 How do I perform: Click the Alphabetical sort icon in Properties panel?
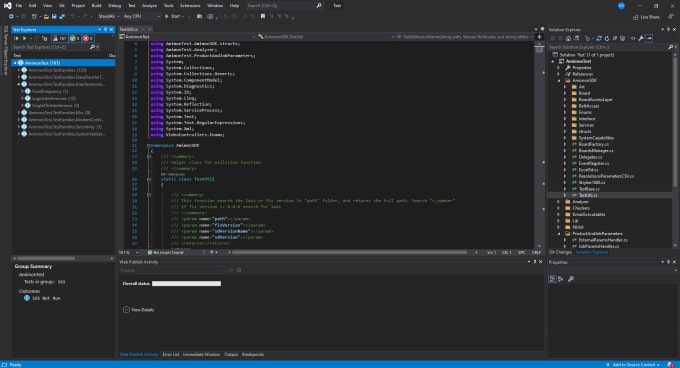click(561, 279)
